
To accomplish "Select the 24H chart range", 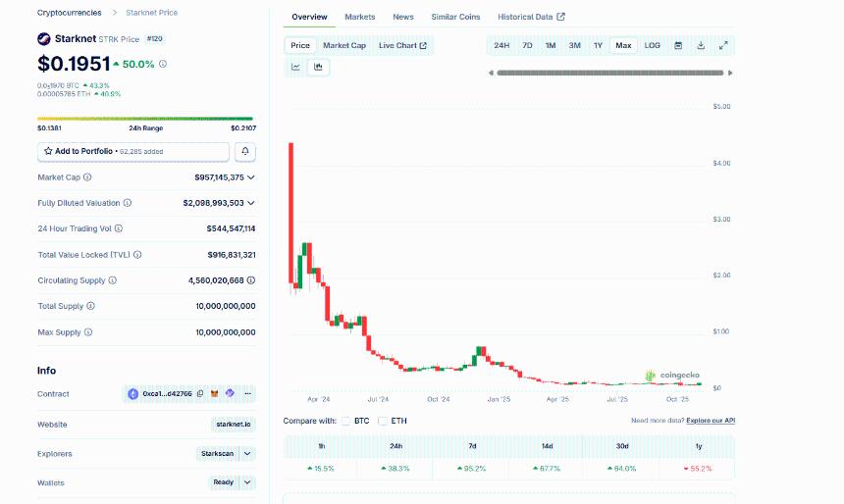I will pyautogui.click(x=501, y=46).
